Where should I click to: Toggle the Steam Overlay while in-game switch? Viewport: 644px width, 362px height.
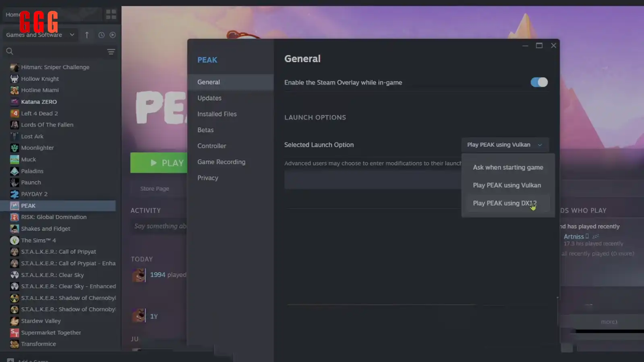[x=539, y=82]
